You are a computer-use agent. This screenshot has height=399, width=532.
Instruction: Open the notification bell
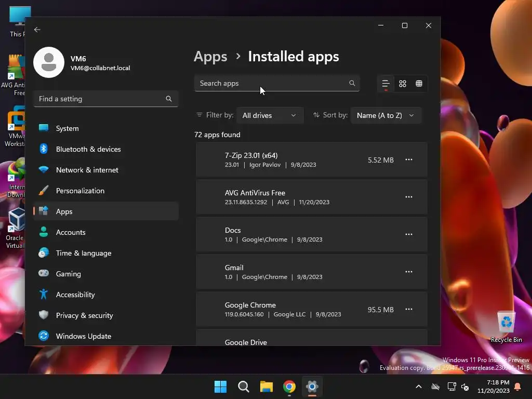[517, 387]
